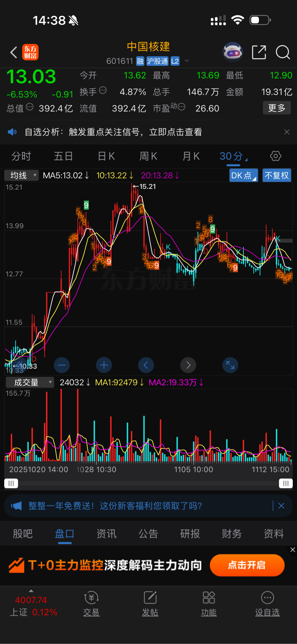Grab the left range slider handle
Viewport: 297px width, 644px height.
point(11,483)
